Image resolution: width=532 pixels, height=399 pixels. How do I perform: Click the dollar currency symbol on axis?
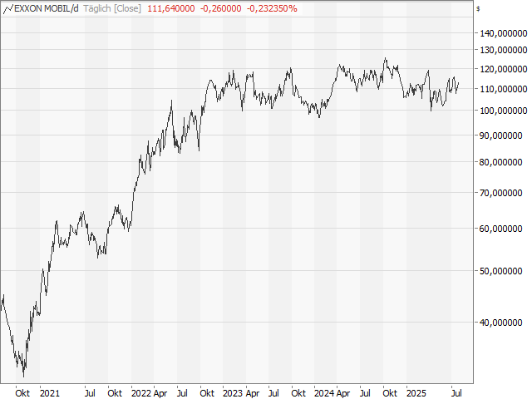pyautogui.click(x=478, y=9)
